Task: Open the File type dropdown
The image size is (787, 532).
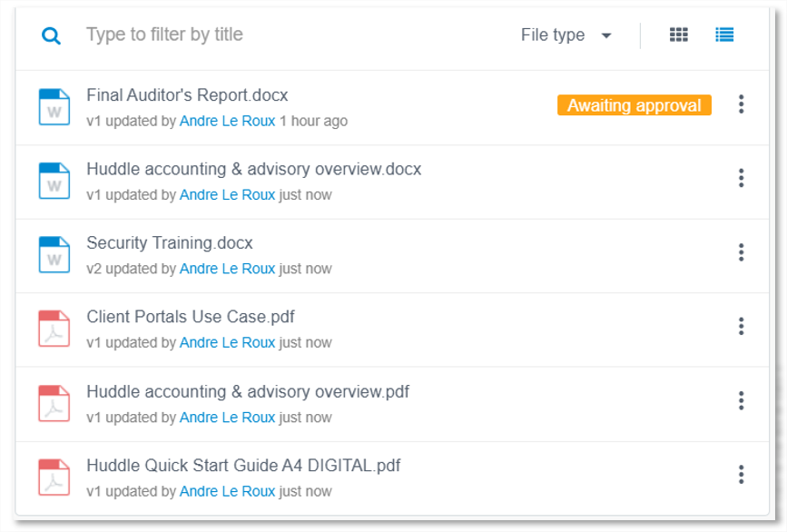Action: coord(566,35)
